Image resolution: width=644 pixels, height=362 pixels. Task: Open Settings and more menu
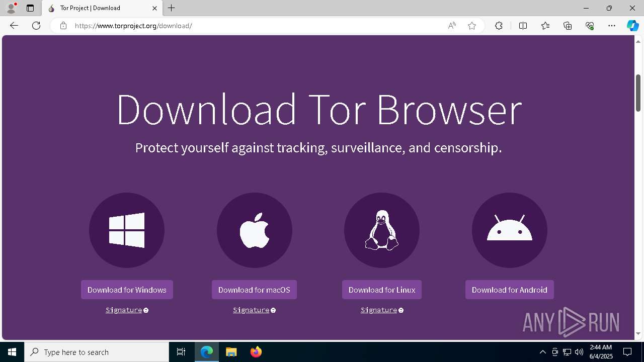pyautogui.click(x=612, y=26)
